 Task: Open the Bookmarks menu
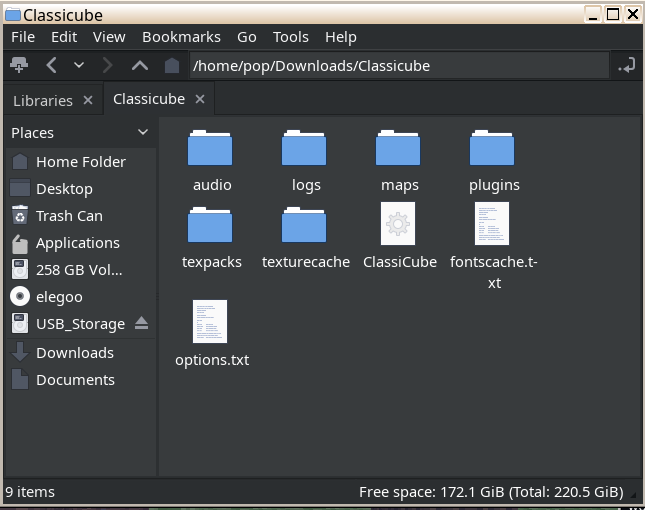coord(181,37)
